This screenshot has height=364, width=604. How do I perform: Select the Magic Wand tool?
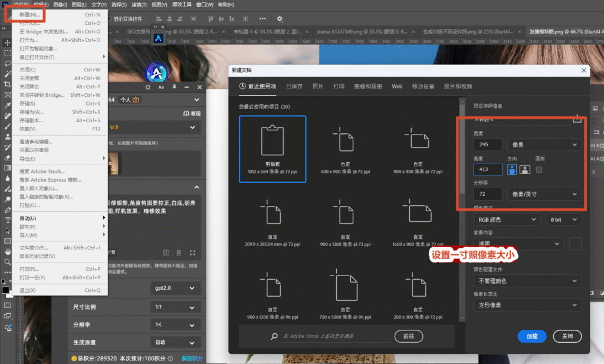[x=7, y=74]
